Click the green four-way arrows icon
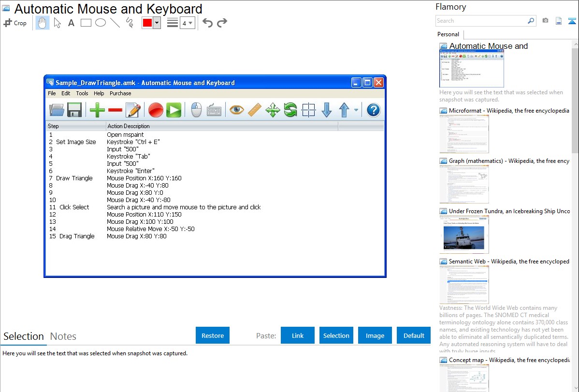 pyautogui.click(x=273, y=110)
